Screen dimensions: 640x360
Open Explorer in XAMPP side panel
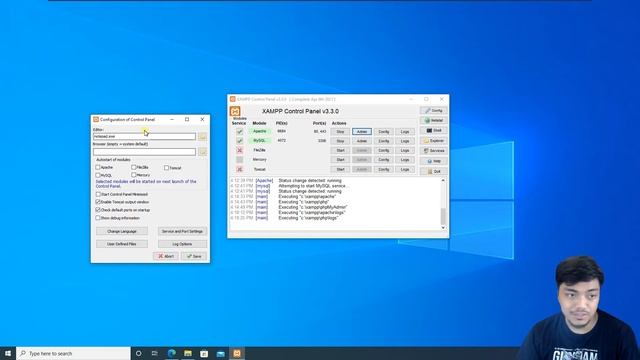coord(433,141)
